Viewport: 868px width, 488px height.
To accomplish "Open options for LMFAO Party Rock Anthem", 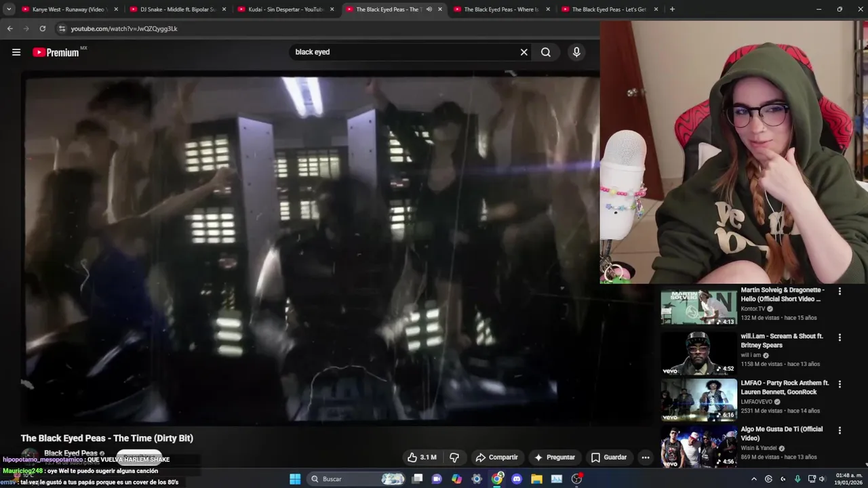I will (x=840, y=384).
